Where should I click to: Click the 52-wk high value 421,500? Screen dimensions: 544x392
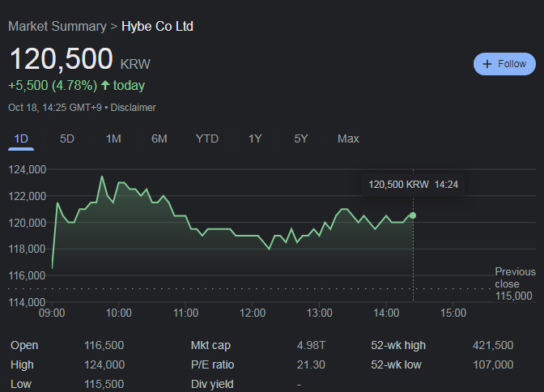point(493,346)
